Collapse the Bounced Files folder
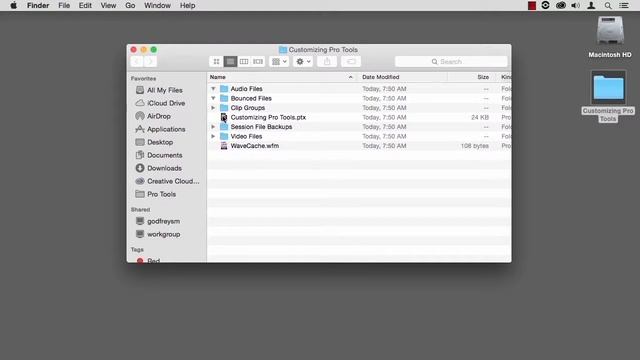The width and height of the screenshot is (640, 360). (213, 98)
